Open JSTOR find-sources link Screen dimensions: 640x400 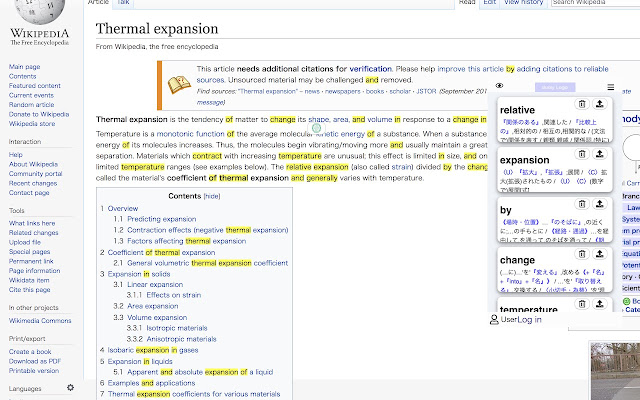click(426, 91)
